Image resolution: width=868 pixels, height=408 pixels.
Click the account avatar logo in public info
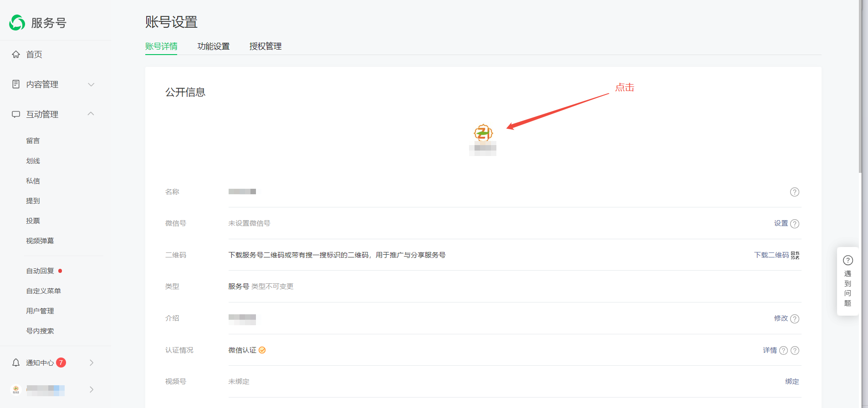(x=483, y=133)
